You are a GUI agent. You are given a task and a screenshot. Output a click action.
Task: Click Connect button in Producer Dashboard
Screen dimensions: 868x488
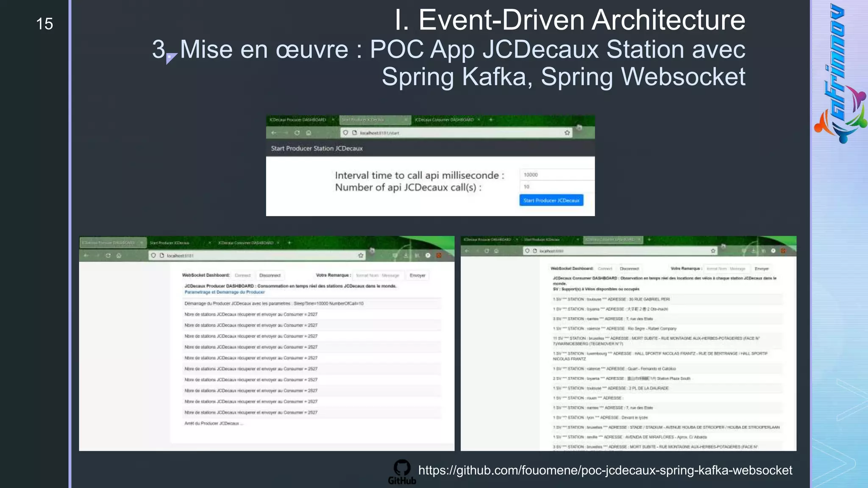click(243, 275)
